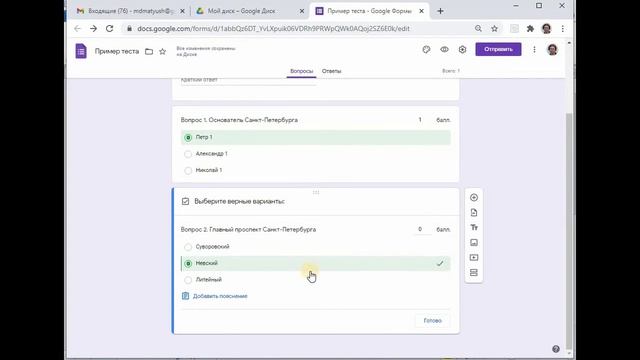Close the Google Drive browser tab
Image resolution: width=640 pixels, height=360 pixels.
click(x=302, y=11)
